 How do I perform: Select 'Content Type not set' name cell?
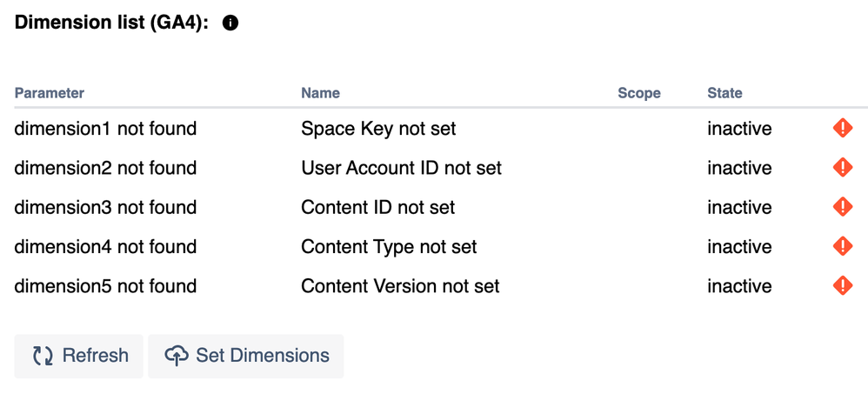tap(389, 247)
